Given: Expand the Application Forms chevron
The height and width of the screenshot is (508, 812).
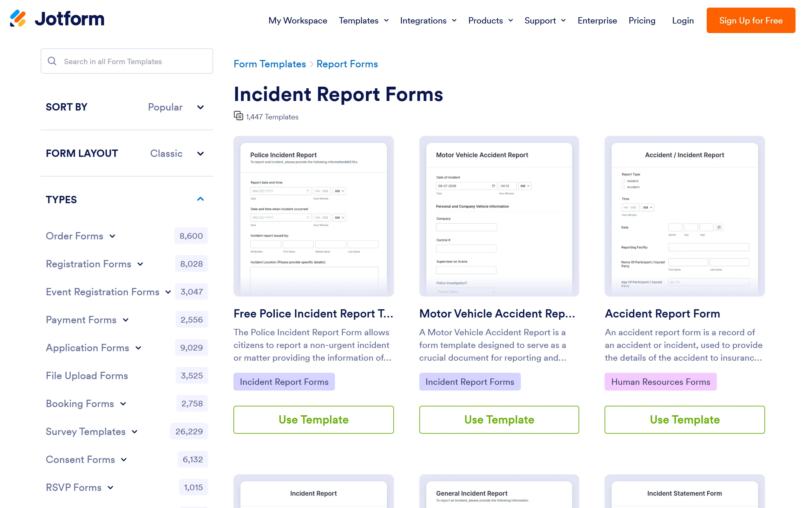Looking at the screenshot, I should [138, 348].
